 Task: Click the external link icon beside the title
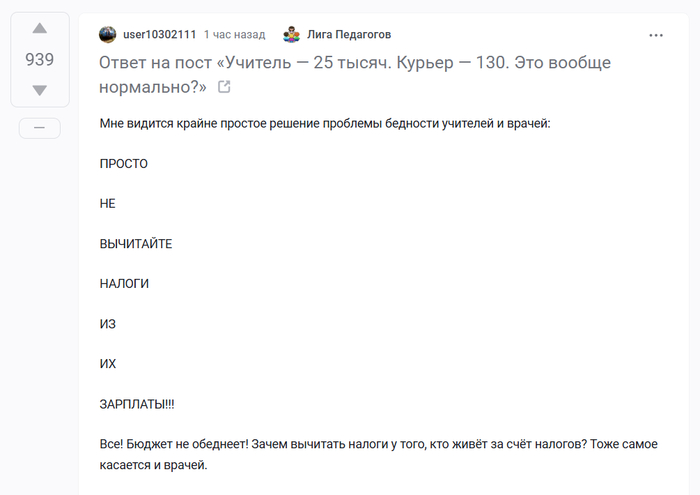click(224, 87)
